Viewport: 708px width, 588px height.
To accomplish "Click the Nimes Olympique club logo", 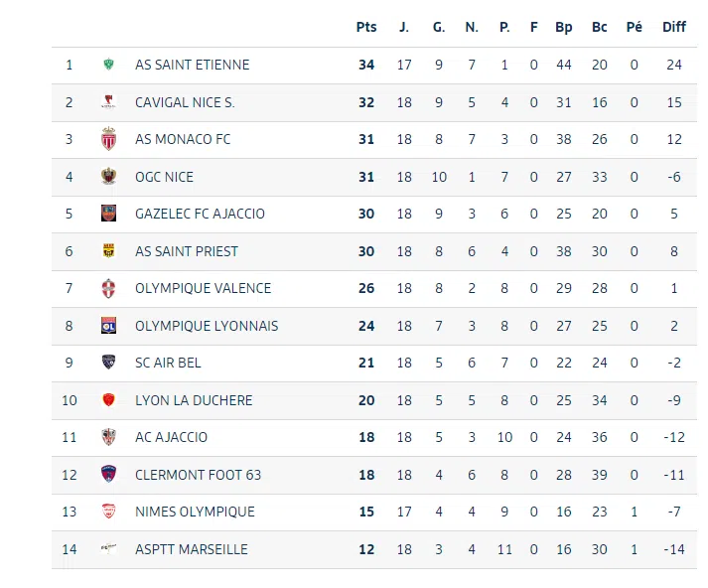I will (109, 512).
